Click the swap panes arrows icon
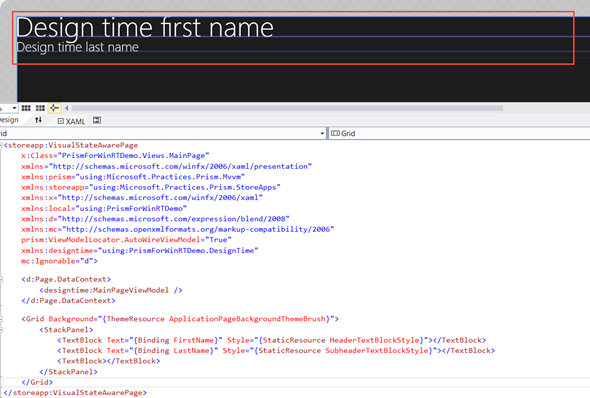This screenshot has width=590, height=398. tap(38, 120)
